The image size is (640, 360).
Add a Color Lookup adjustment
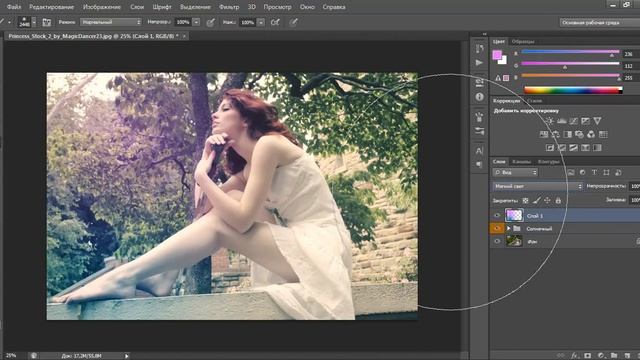click(603, 134)
